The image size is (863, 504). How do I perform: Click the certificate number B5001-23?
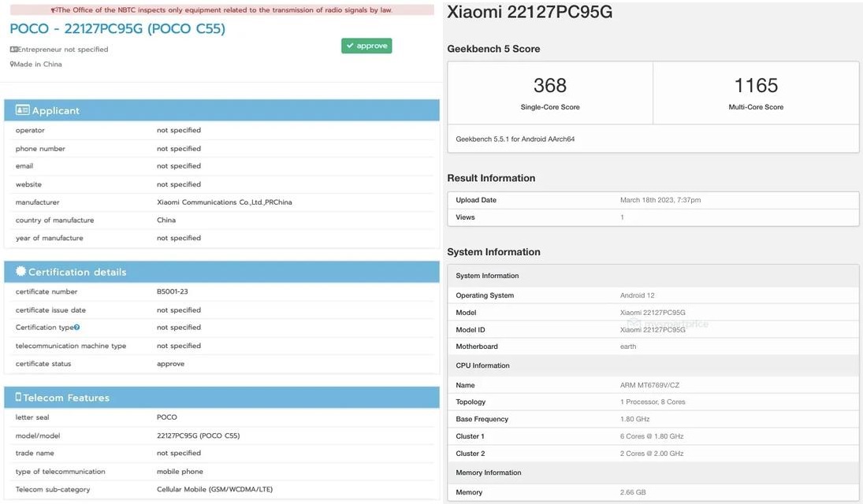tap(173, 291)
